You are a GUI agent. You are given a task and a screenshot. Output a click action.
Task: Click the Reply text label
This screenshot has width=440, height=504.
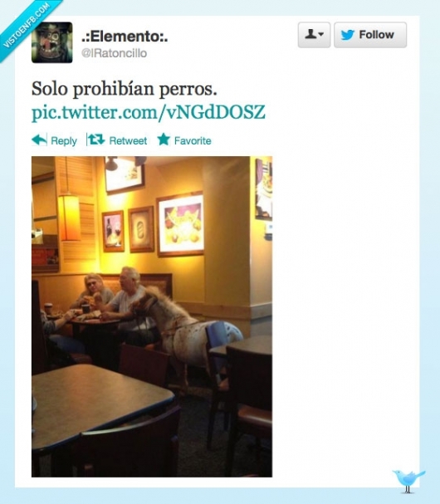pyautogui.click(x=64, y=141)
